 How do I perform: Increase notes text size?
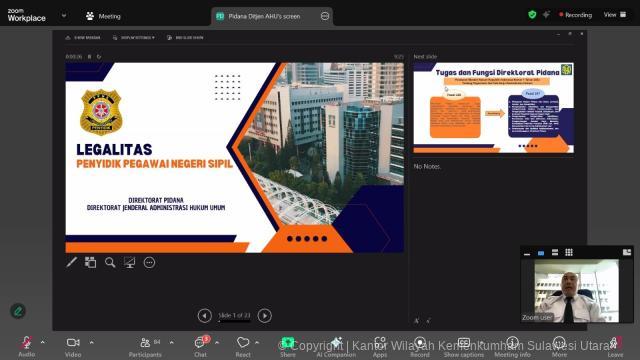click(416, 321)
